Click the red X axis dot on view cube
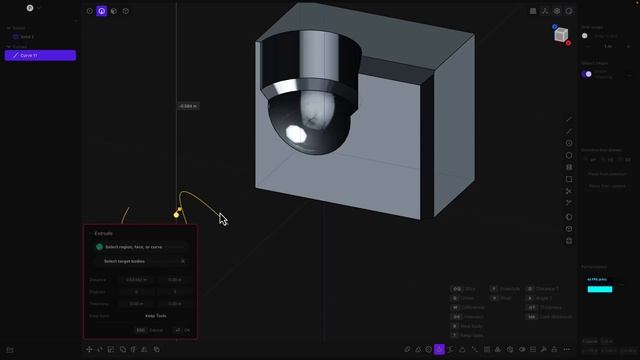Screen dimensions: 640x360 click(x=568, y=43)
